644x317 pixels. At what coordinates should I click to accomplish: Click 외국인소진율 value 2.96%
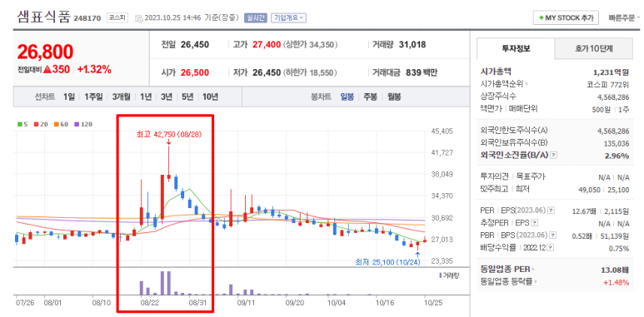click(617, 156)
